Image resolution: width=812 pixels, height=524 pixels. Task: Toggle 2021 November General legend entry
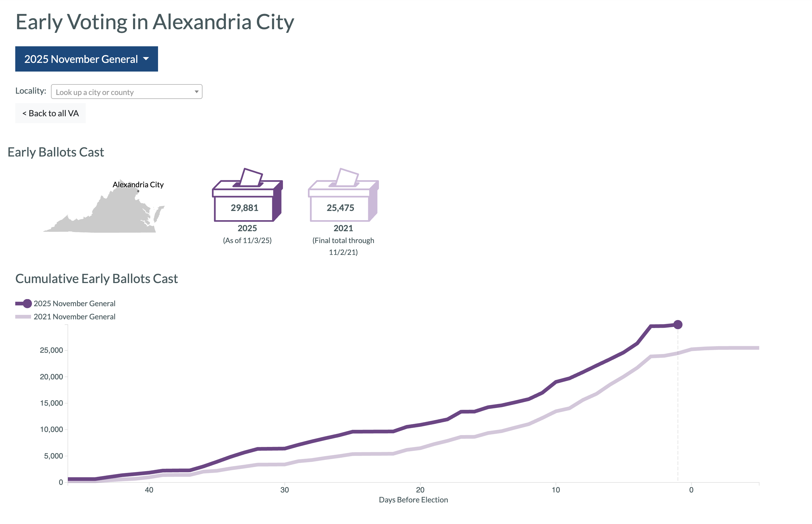tap(65, 317)
